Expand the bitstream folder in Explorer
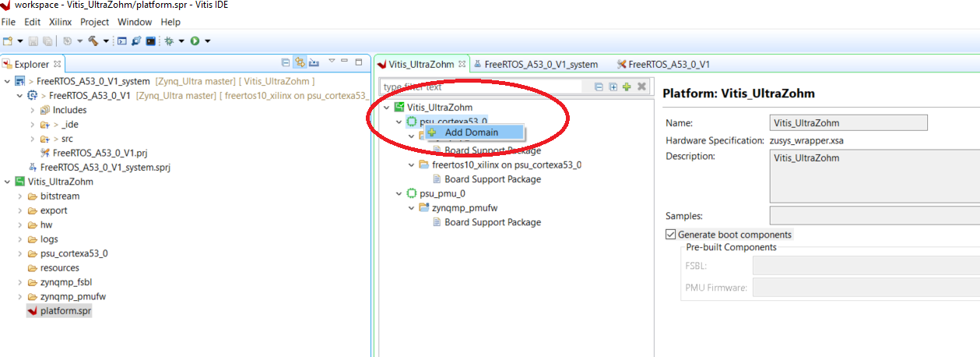This screenshot has width=980, height=357. [x=20, y=196]
